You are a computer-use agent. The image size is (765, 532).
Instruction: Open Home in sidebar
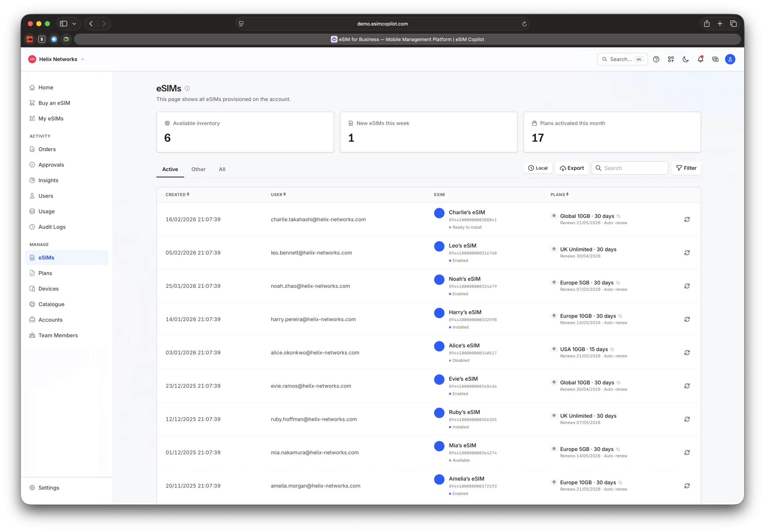67,87
